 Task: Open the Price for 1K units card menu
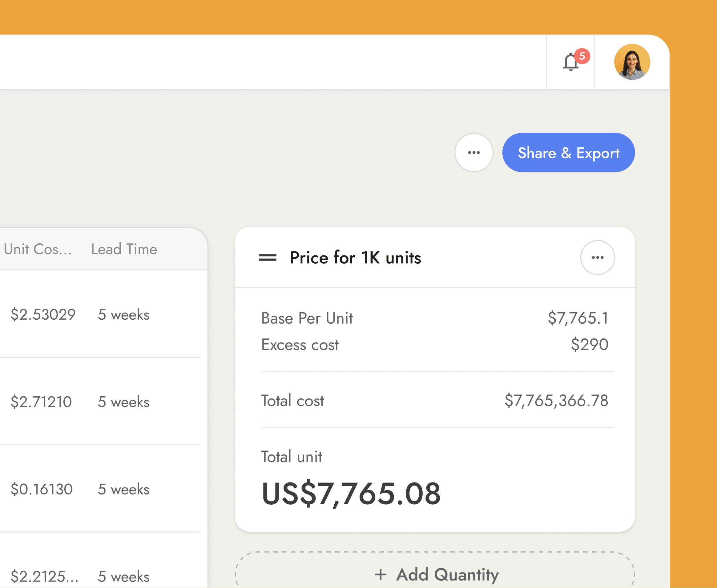pyautogui.click(x=597, y=258)
